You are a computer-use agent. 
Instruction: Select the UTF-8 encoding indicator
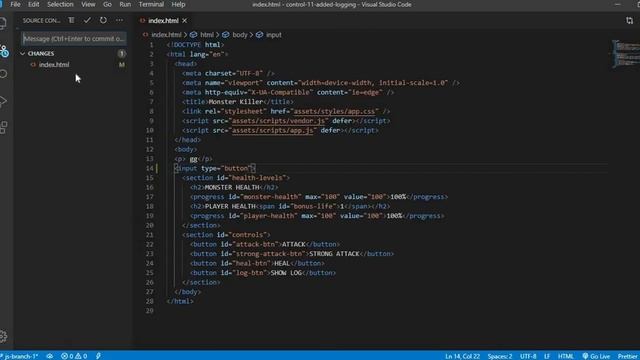pyautogui.click(x=528, y=356)
